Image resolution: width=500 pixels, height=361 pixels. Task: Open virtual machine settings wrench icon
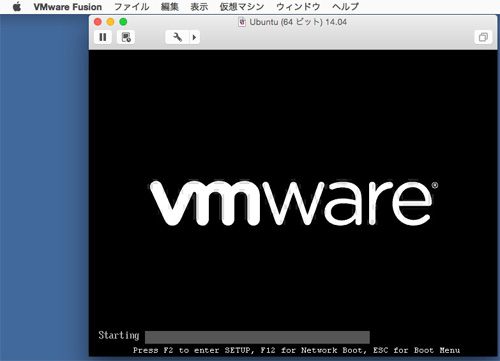coord(177,37)
